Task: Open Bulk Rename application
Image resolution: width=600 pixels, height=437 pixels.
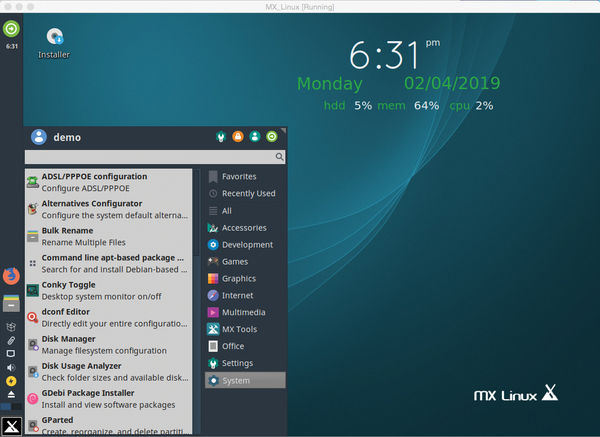Action: coord(109,236)
